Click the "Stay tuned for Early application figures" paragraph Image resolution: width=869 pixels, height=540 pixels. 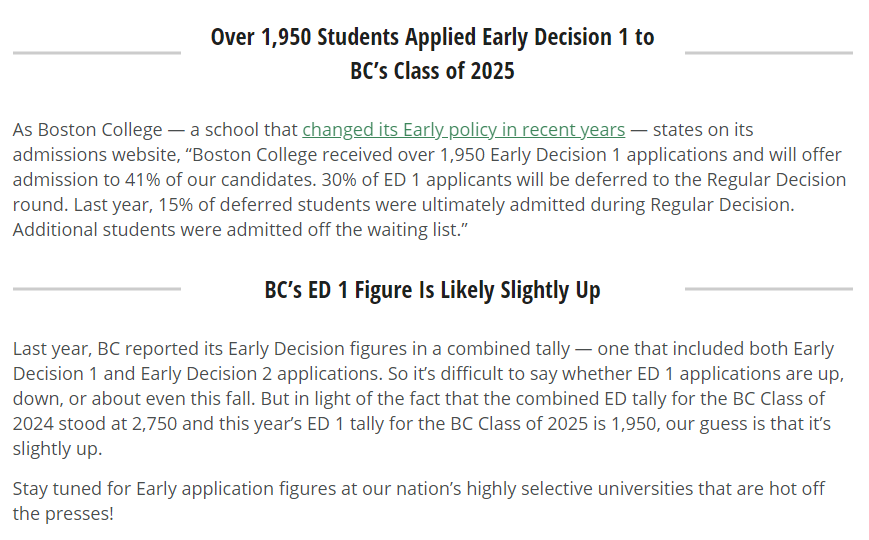[419, 501]
